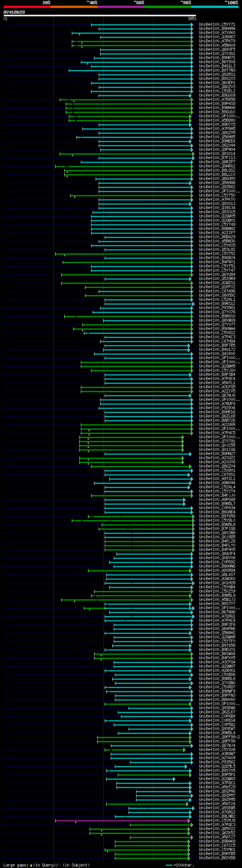Select the orange ~40% identity color bar
The image size is (242, 868).
coord(74,6)
